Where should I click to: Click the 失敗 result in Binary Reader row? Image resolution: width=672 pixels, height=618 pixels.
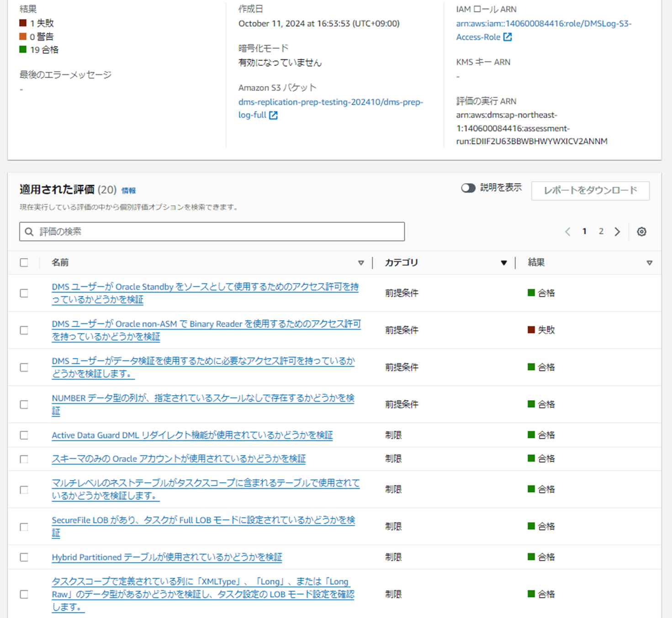tap(541, 330)
